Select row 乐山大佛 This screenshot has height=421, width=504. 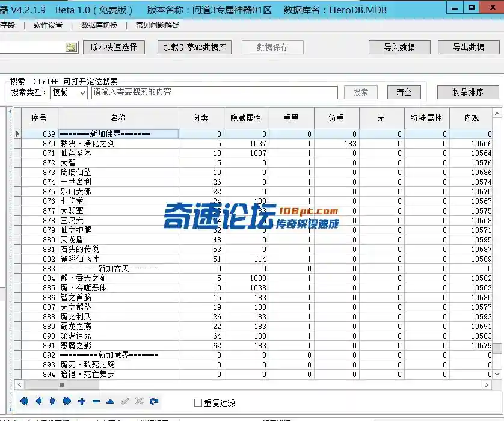pyautogui.click(x=253, y=191)
